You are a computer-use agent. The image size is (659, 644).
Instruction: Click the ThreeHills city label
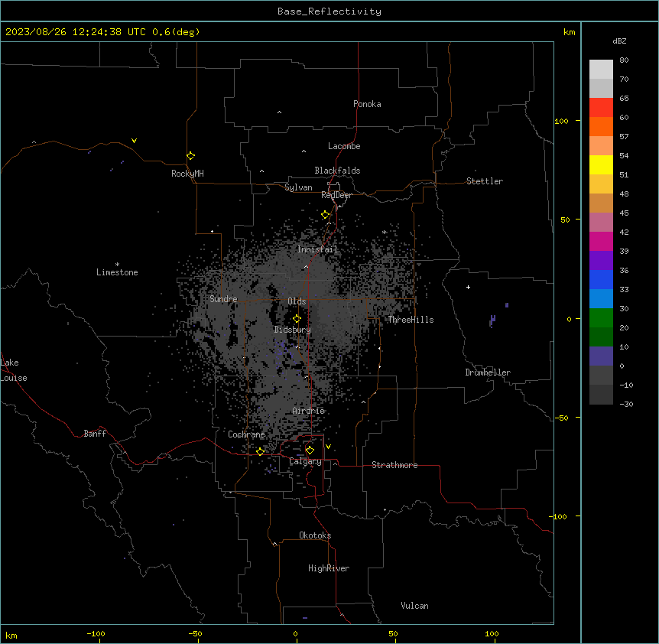[x=411, y=320]
